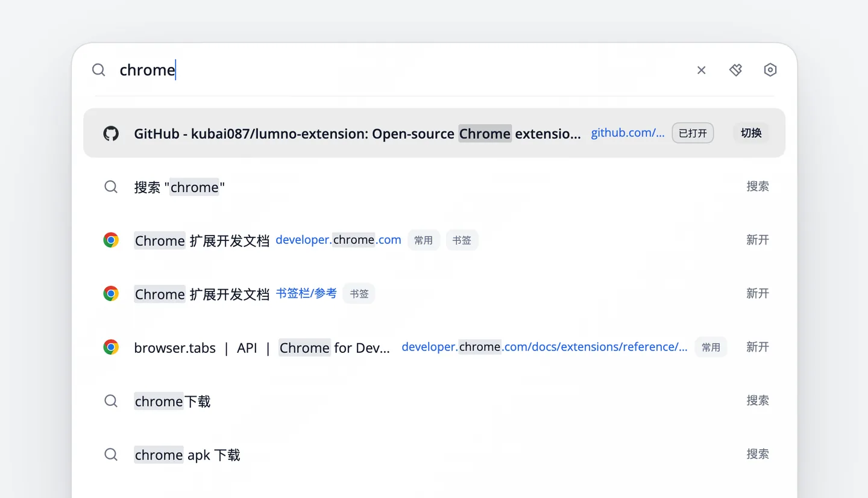The width and height of the screenshot is (868, 498).
Task: Click 搜索 action on chrome下载 row
Action: (758, 401)
